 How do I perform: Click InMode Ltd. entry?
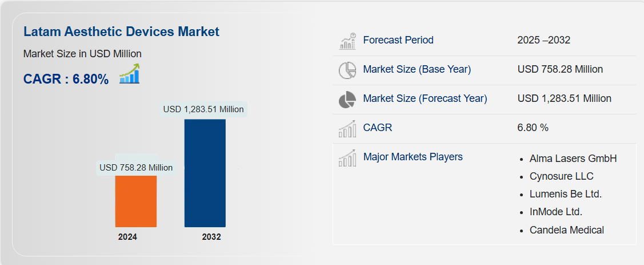(555, 212)
